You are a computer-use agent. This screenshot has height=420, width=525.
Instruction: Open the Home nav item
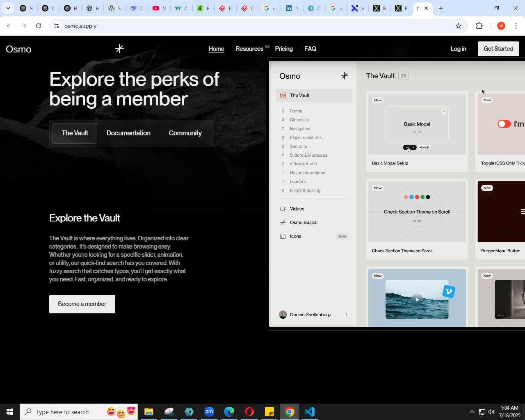pos(216,49)
